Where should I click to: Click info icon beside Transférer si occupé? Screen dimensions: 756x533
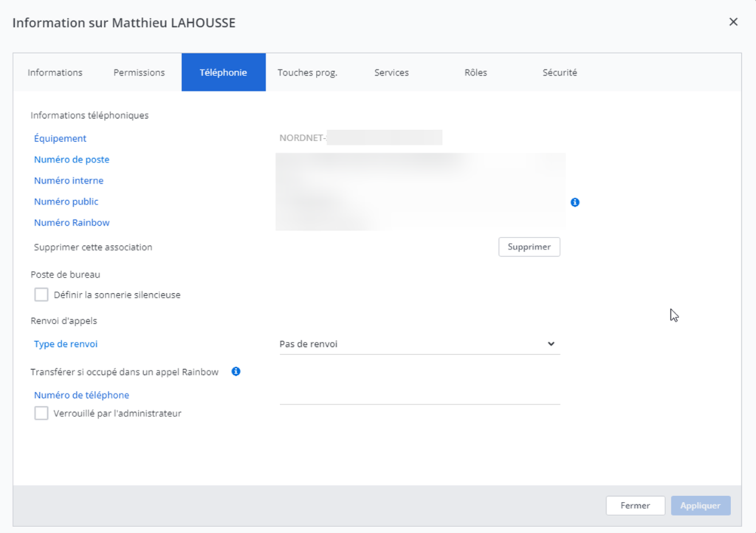point(236,371)
